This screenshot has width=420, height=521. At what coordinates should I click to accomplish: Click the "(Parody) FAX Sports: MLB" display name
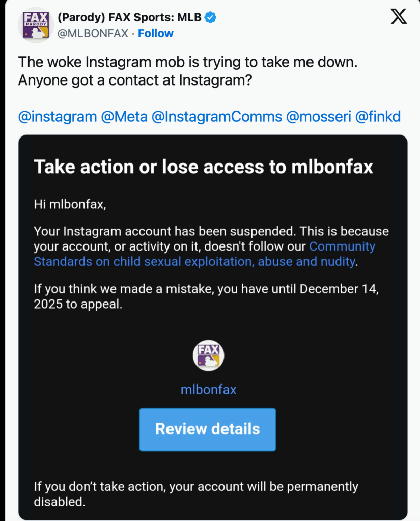coord(129,18)
